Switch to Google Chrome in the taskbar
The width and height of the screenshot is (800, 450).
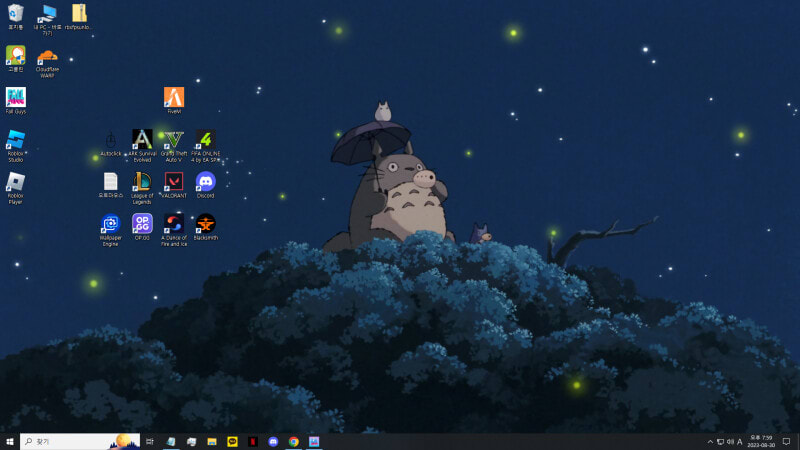pos(293,442)
